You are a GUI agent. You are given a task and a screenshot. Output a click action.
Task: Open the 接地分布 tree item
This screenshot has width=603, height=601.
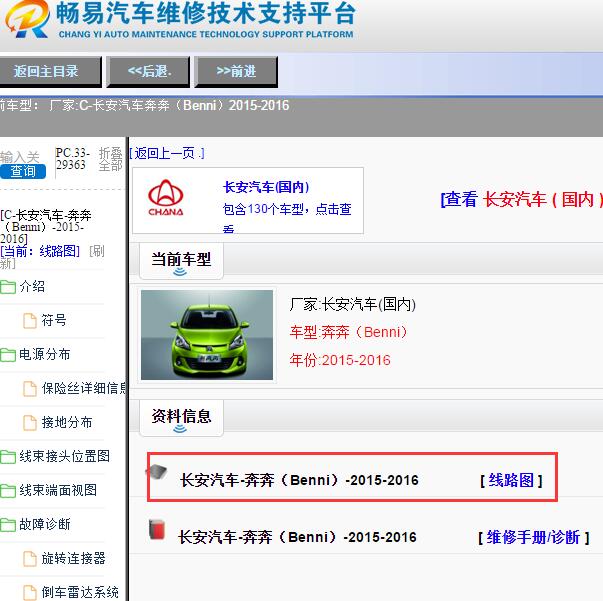point(67,422)
